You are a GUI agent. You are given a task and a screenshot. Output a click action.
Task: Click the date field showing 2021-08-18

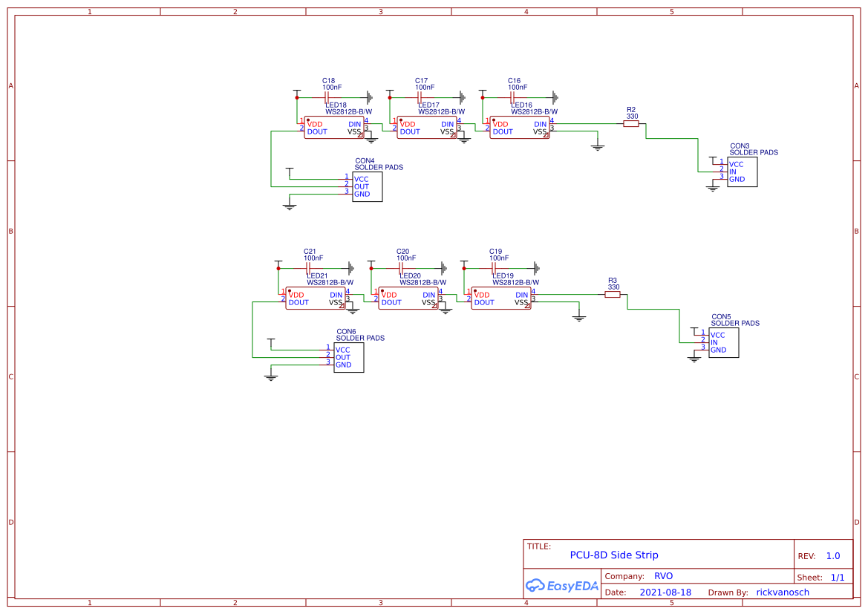coord(665,592)
